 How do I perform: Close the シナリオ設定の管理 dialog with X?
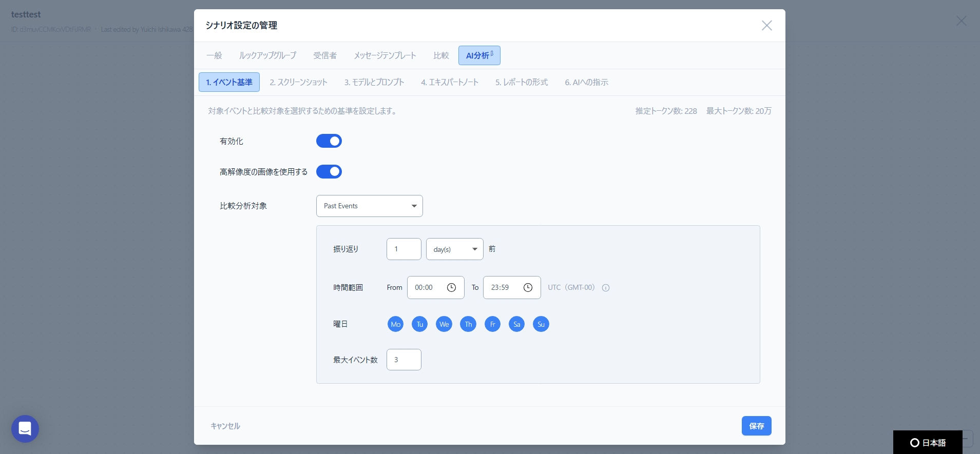tap(766, 26)
